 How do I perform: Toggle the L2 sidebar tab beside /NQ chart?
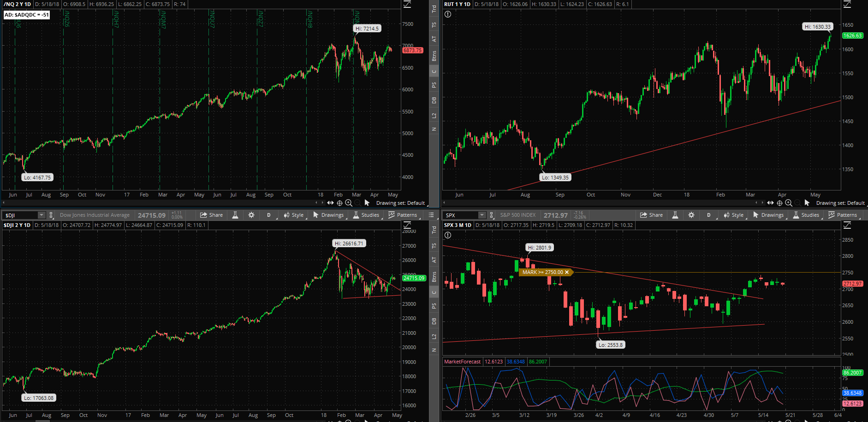(x=434, y=115)
